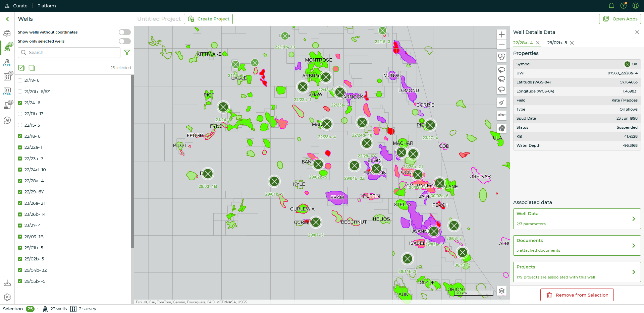Image resolution: width=644 pixels, height=313 pixels.
Task: Uncheck the 22/18- 6 well checkbox
Action: [20, 136]
